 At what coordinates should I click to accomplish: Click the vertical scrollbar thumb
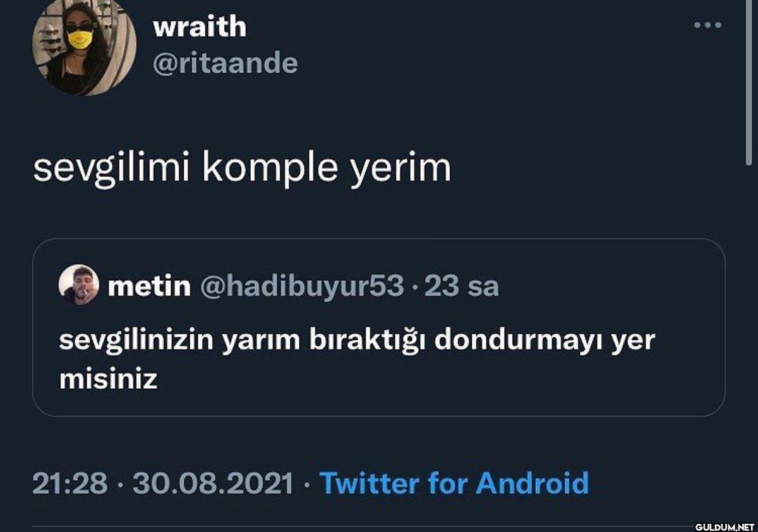(750, 81)
